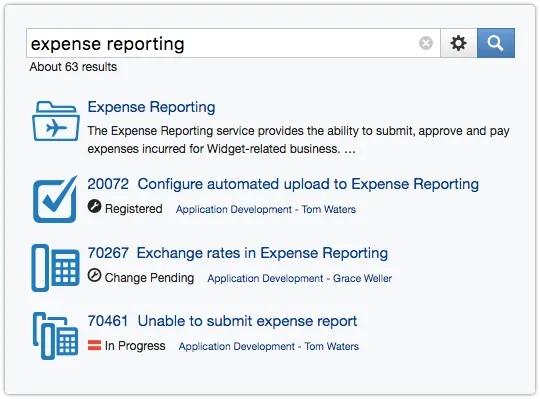Open '20072 Configure automated upload to Expense Reporting'
Viewport: 540px width, 399px height.
(283, 184)
